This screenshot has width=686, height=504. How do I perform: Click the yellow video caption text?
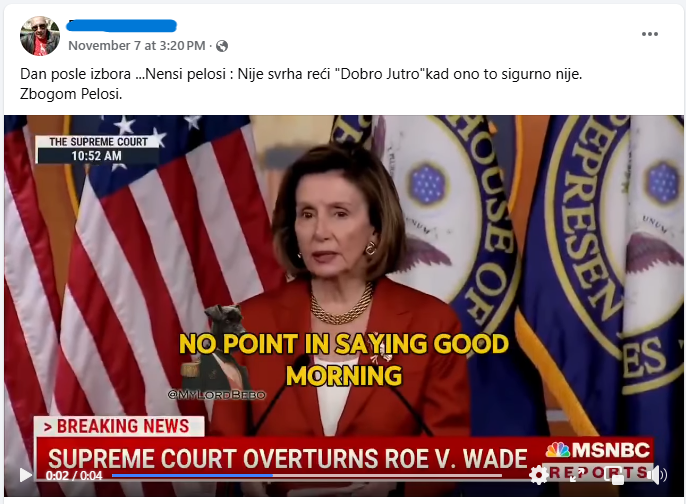[344, 359]
